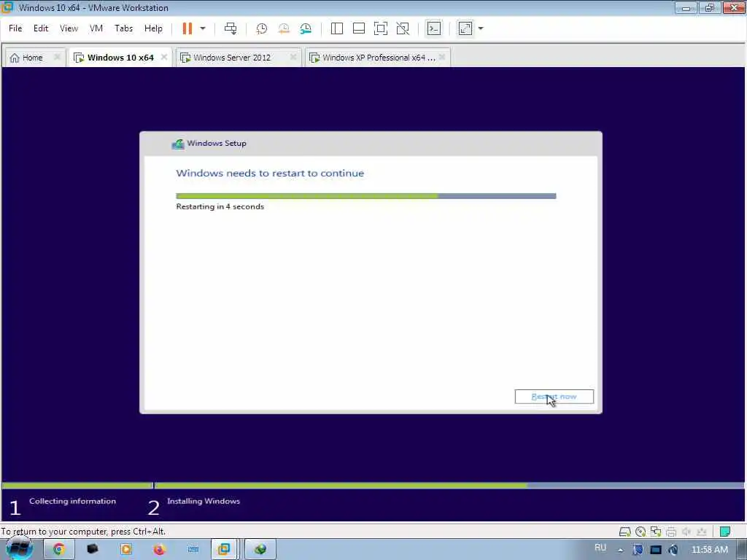Take a snapshot of this virtual machine
747x560 pixels.
pos(262,28)
